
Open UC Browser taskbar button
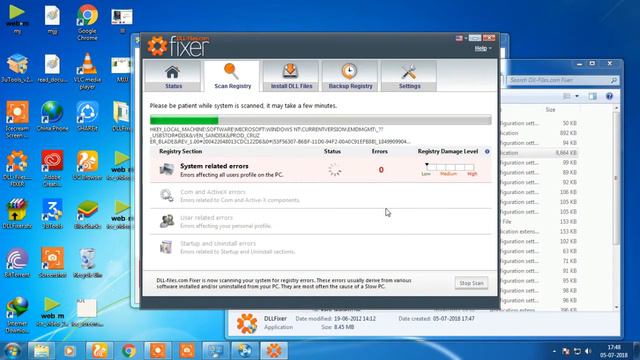click(99, 351)
